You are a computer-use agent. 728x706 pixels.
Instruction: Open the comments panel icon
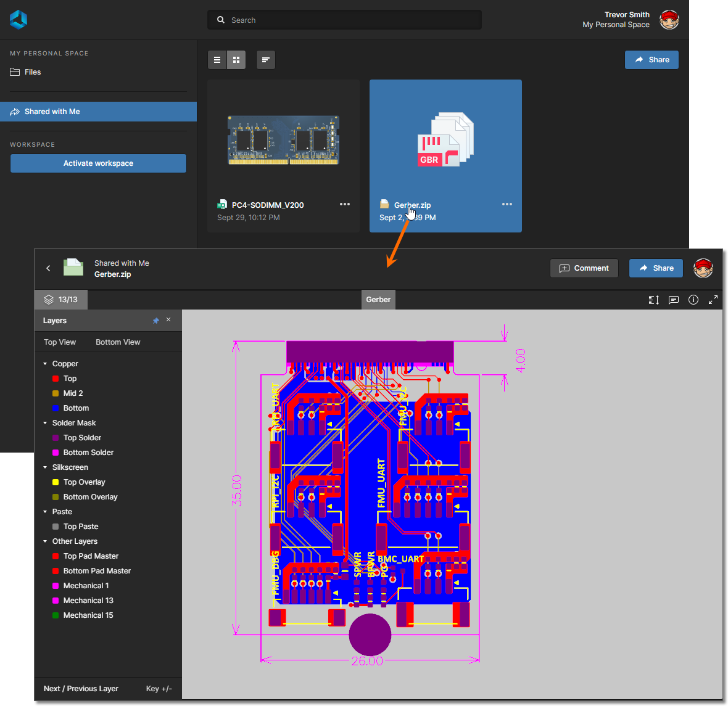coord(674,300)
